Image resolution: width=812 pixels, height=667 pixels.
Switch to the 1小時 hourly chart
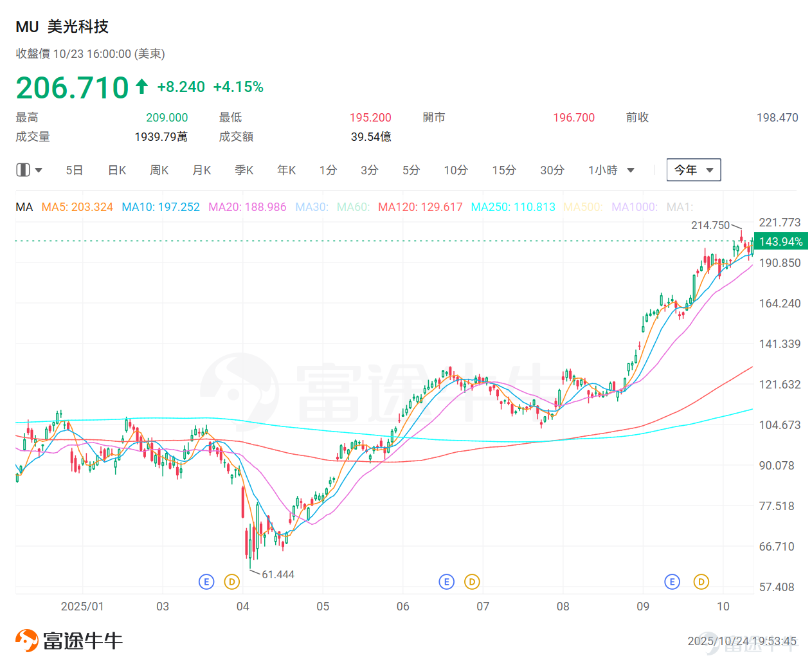[603, 170]
